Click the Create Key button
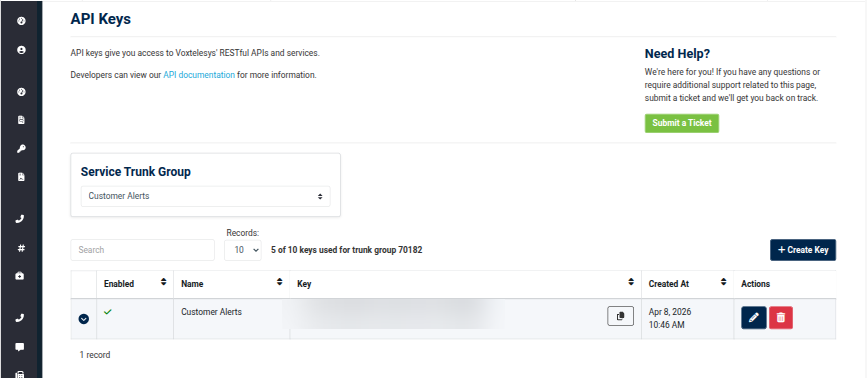Screen dimensions: 867x378 (803, 250)
